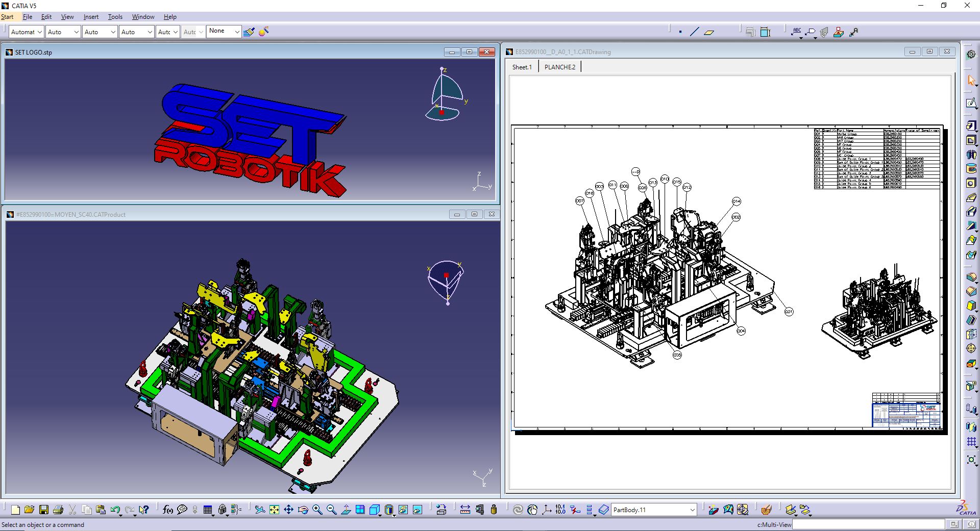Maximize the SET LOGO.stp window
980x531 pixels.
(469, 52)
